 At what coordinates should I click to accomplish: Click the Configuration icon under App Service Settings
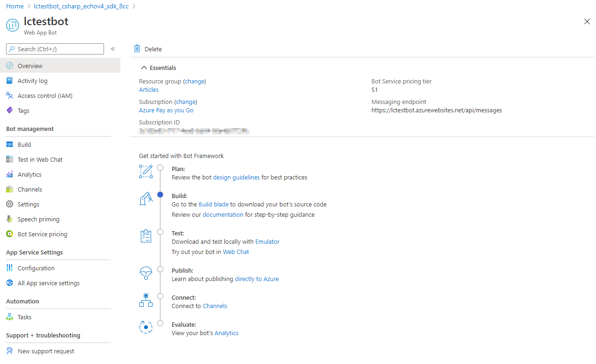[10, 268]
